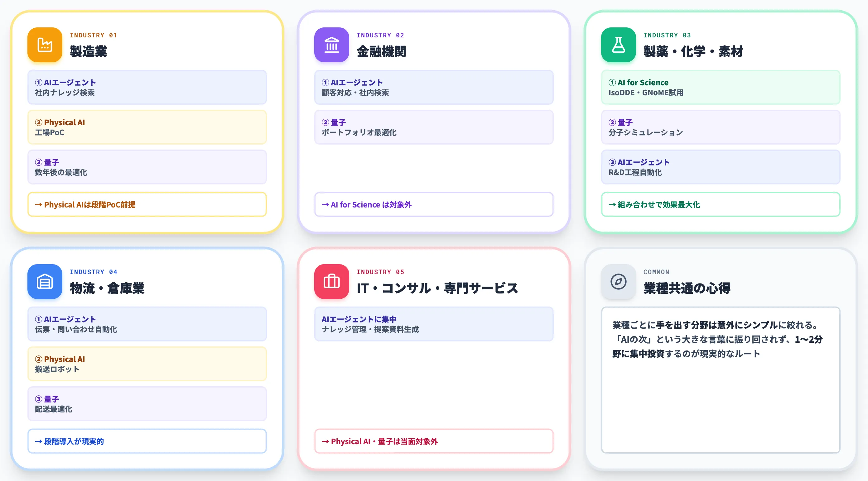Click the INDUSTRY 01 label

(x=93, y=35)
